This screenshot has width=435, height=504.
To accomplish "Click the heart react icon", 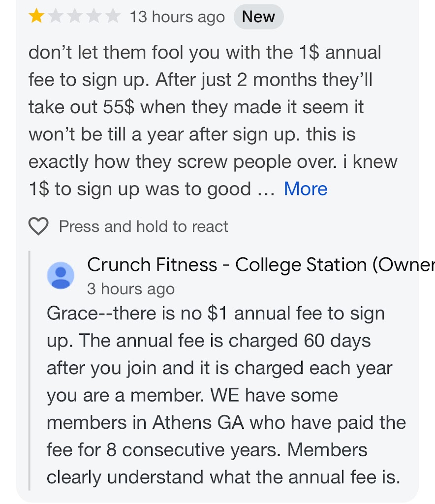I will tap(38, 226).
